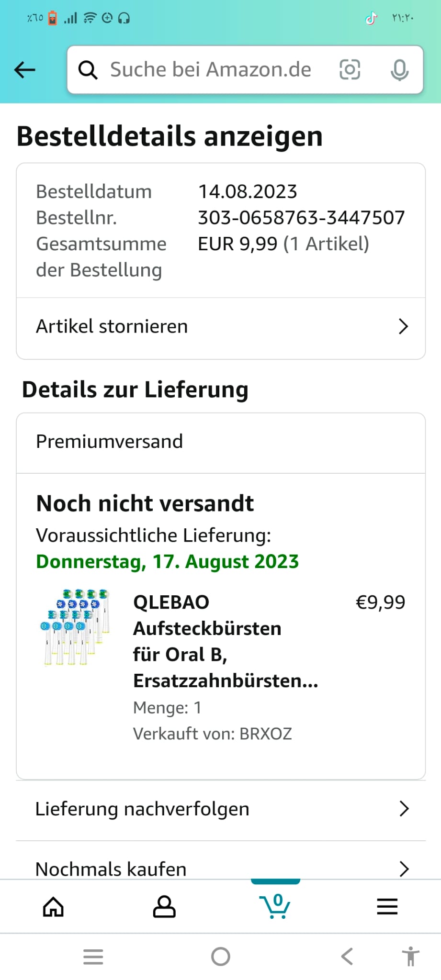Expand Lieferung nachverfolgen chevron

[404, 809]
